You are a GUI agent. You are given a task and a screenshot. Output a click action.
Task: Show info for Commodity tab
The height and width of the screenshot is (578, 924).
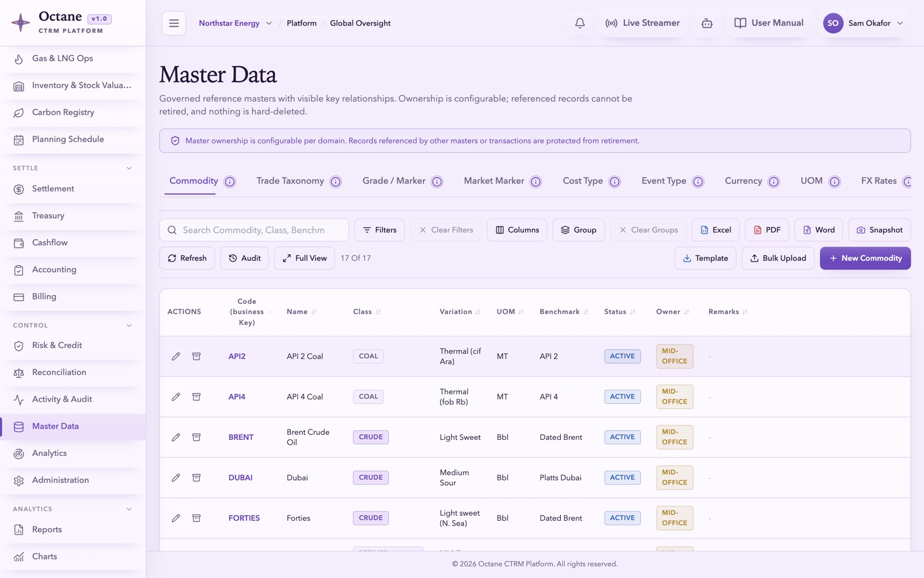(230, 181)
